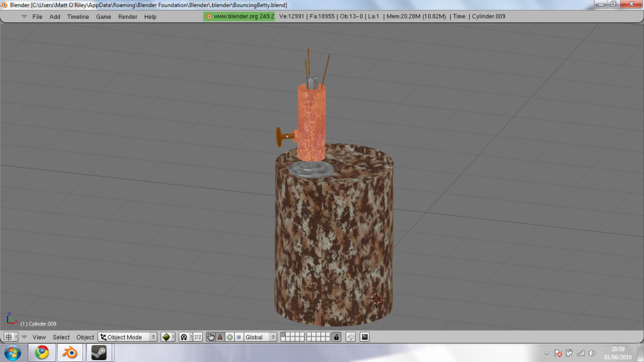
Task: Select the translate manipulator triangle icon
Action: [220, 337]
